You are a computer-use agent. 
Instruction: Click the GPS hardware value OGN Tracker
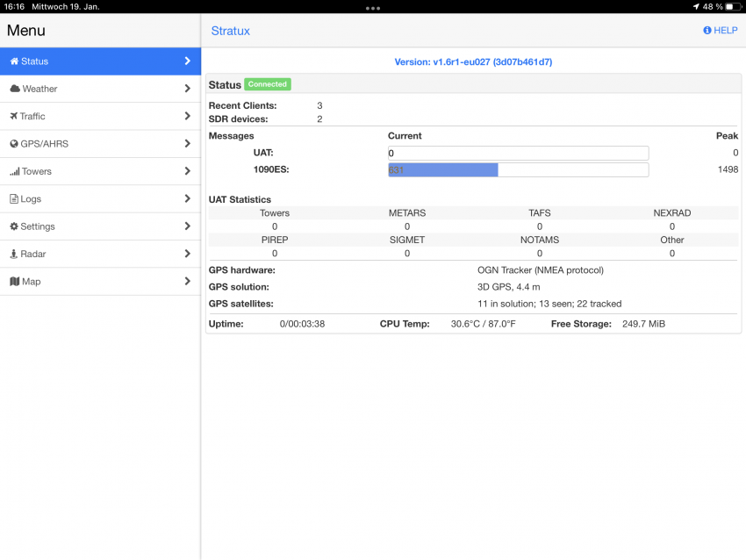tap(541, 270)
